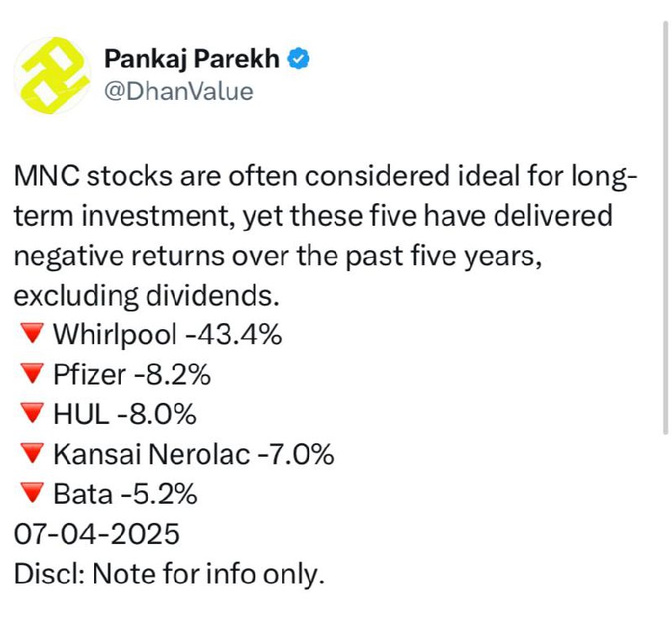This screenshot has height=623, width=672.
Task: Click the Discl: Note for info only text
Action: 169,574
